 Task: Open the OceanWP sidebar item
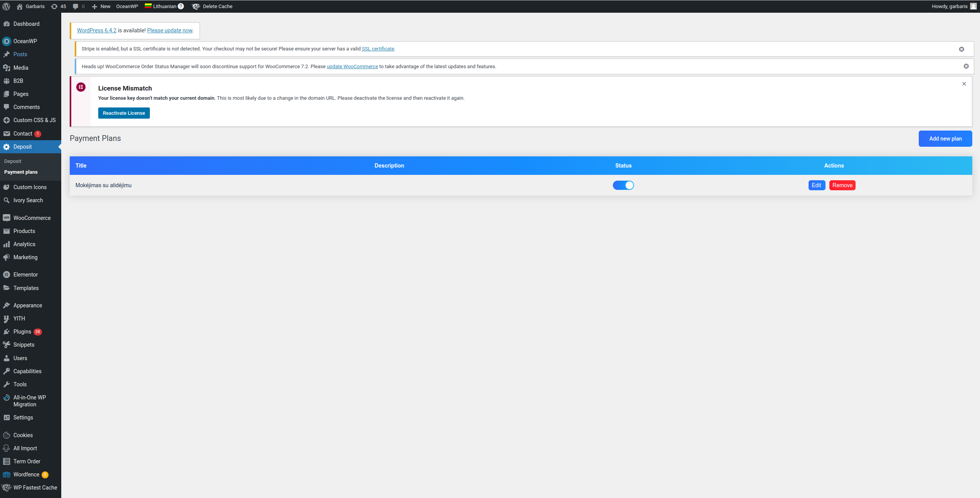coord(30,41)
